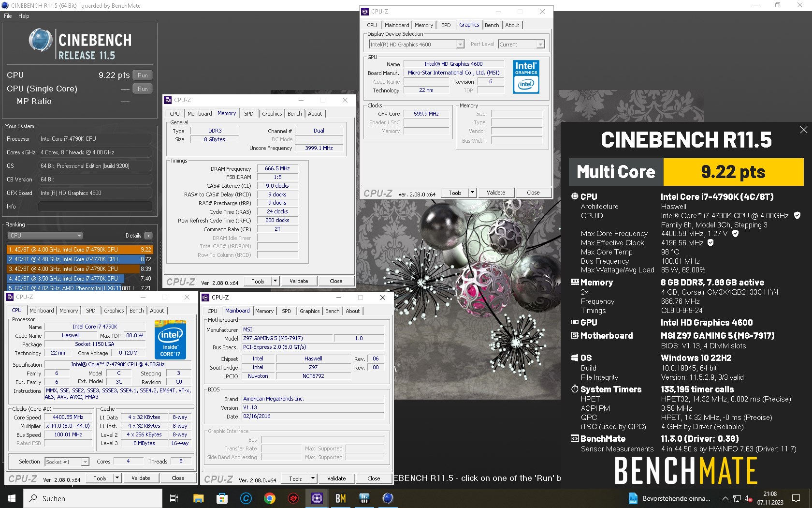Open Microsoft Store from the taskbar
Screen dimensions: 812x508
point(222,498)
